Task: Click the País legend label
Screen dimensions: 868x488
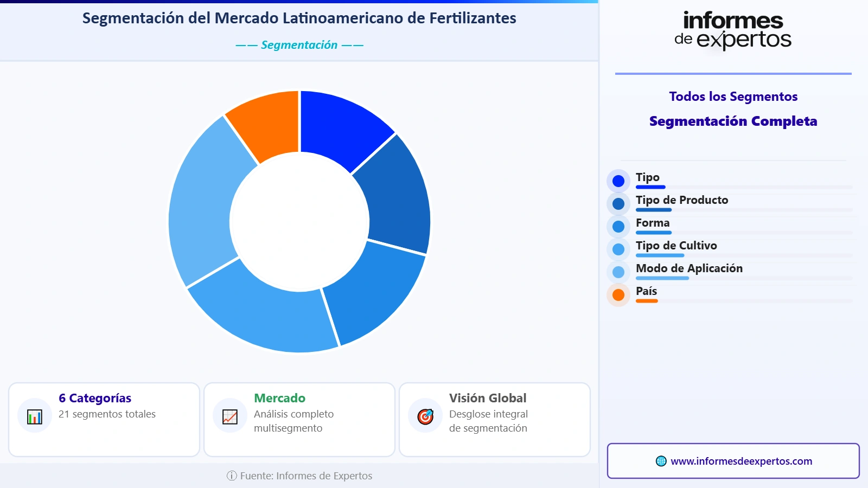Action: 646,291
